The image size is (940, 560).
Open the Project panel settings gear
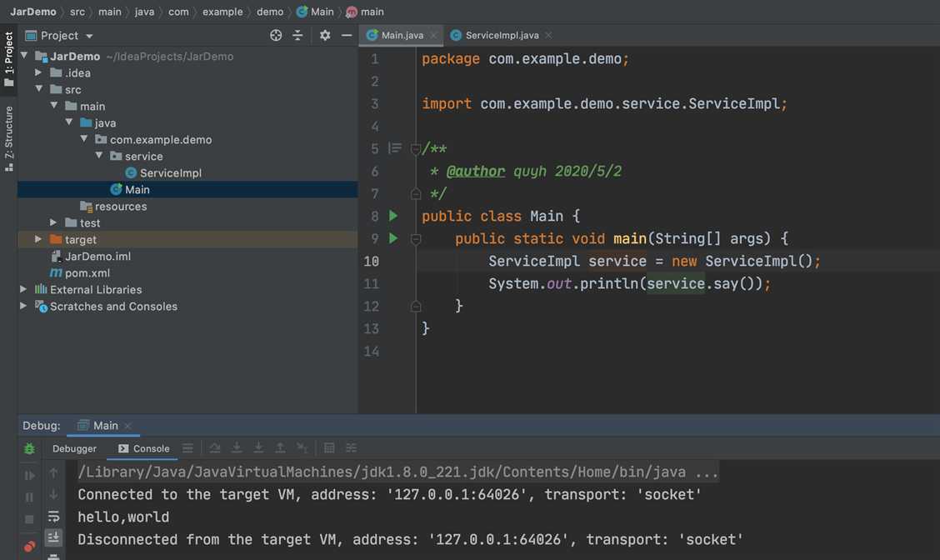[x=325, y=35]
